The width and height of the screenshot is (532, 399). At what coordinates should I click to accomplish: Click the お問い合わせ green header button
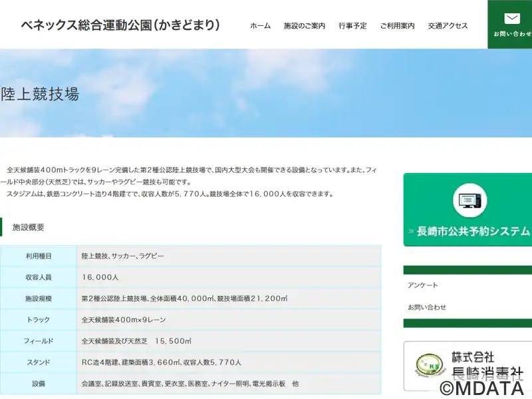click(x=510, y=24)
